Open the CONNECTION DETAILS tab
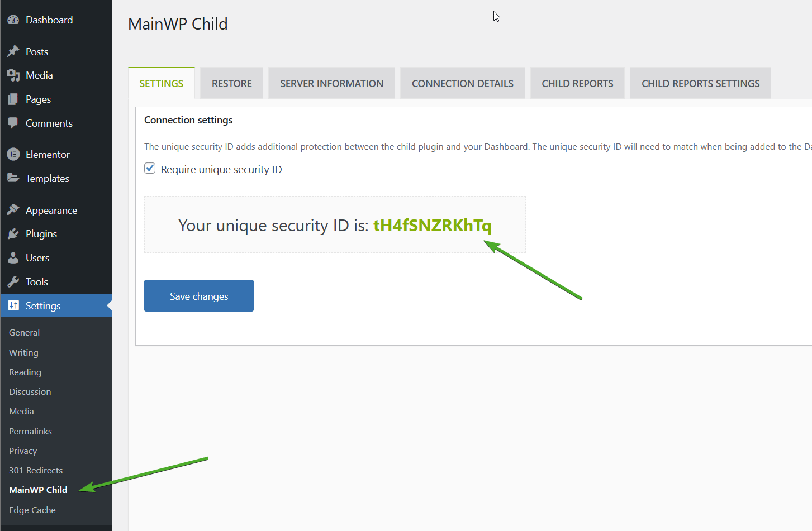This screenshot has height=531, width=812. click(463, 83)
